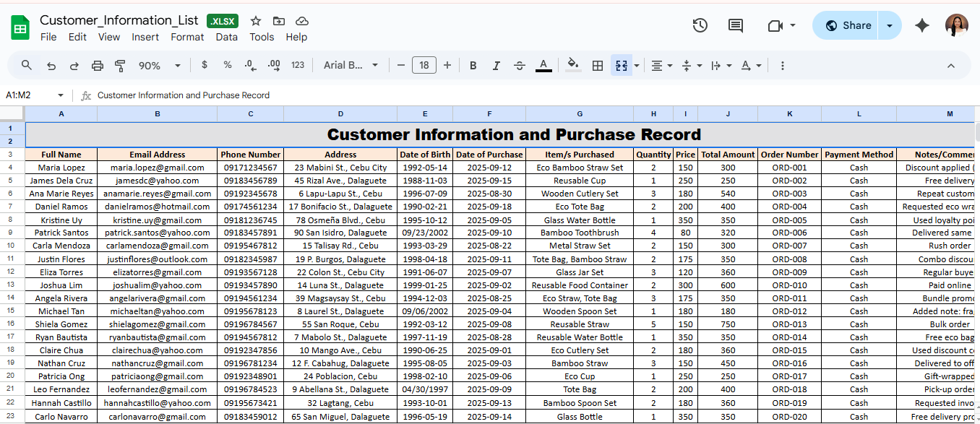Open the Data menu
Screen dimensions: 980x424
226,37
